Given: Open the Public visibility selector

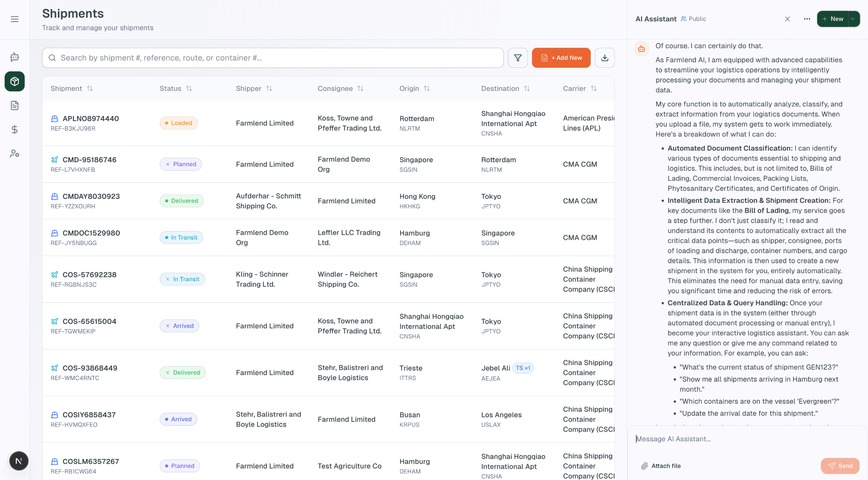Looking at the screenshot, I should tap(693, 19).
